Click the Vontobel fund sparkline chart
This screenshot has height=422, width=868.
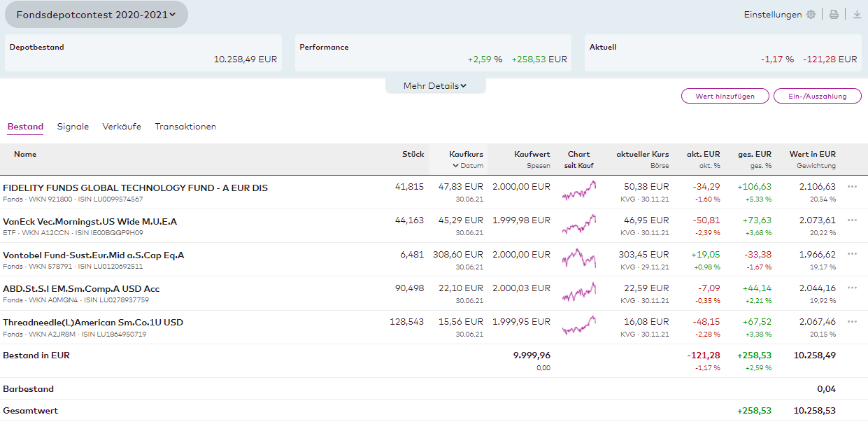[579, 258]
